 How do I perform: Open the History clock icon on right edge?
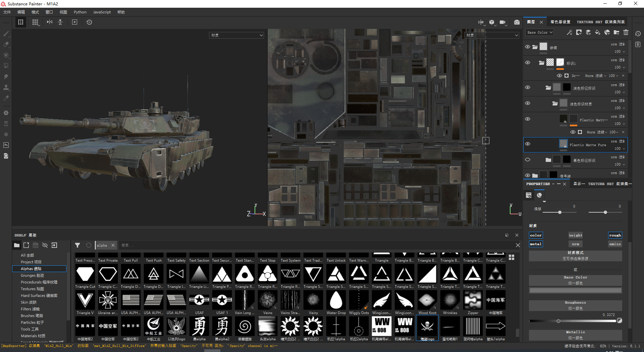(638, 34)
